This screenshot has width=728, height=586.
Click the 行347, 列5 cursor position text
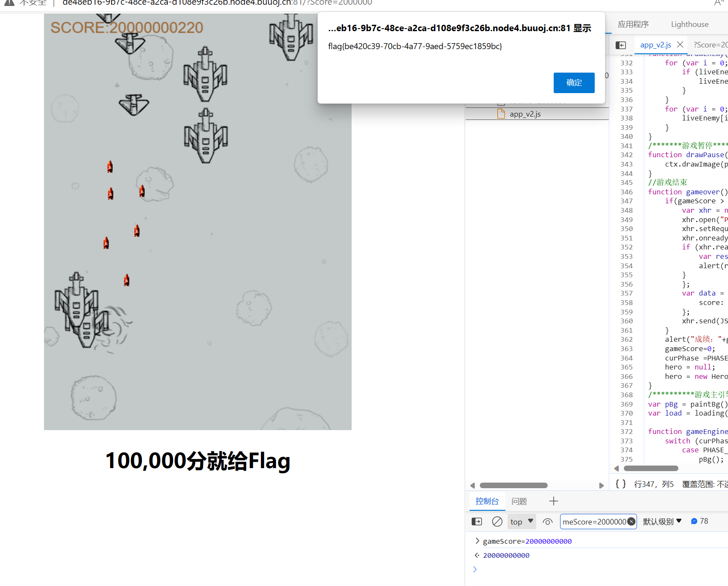(x=654, y=484)
